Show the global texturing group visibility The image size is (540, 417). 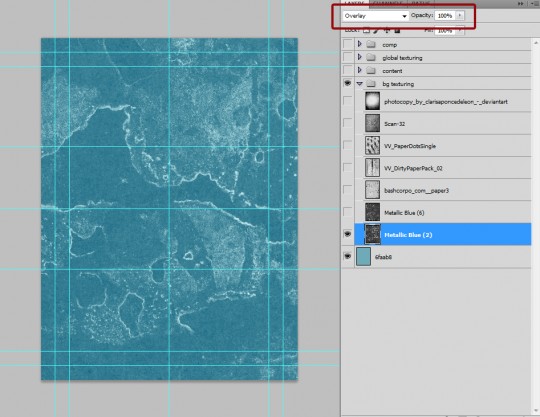point(348,57)
